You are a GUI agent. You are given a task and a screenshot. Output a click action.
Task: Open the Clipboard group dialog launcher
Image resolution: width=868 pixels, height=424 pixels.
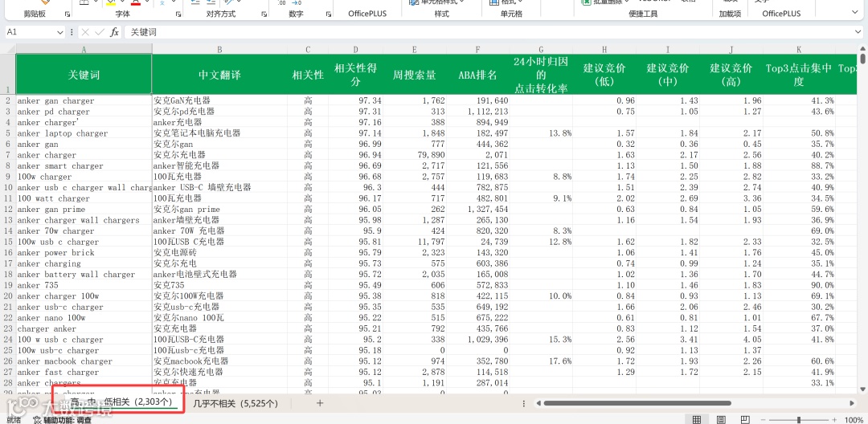click(x=68, y=14)
